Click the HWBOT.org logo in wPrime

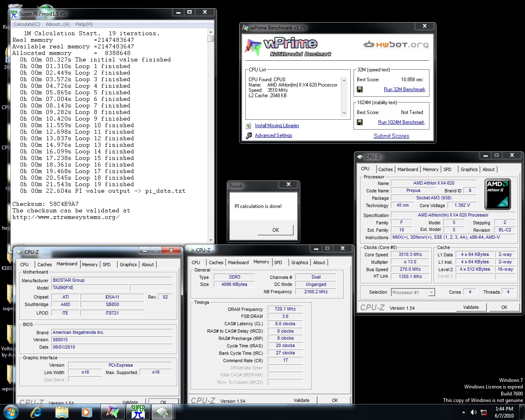coord(396,44)
